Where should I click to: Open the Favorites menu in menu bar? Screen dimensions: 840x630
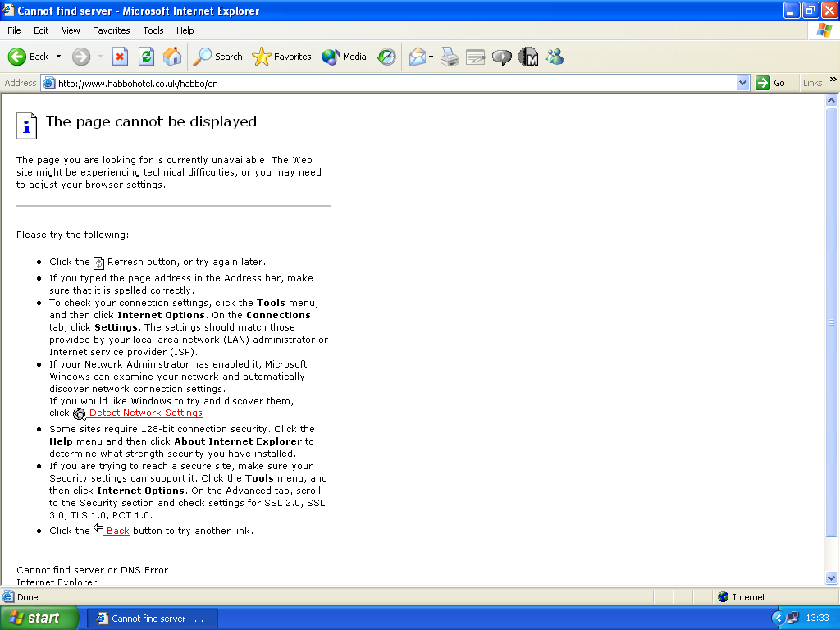click(111, 30)
